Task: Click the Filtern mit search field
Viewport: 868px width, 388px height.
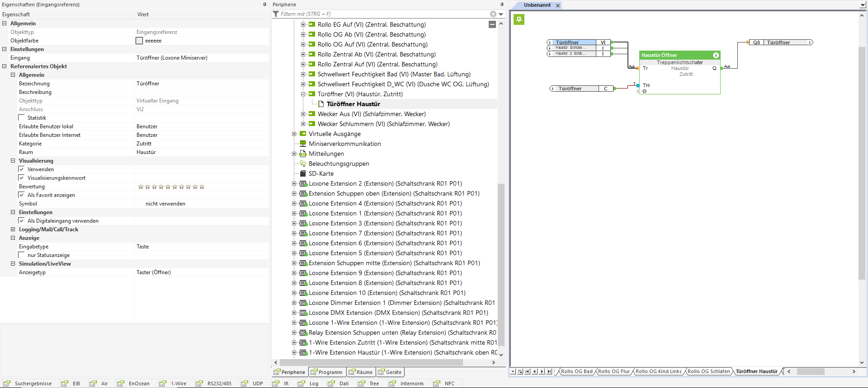Action: click(380, 14)
